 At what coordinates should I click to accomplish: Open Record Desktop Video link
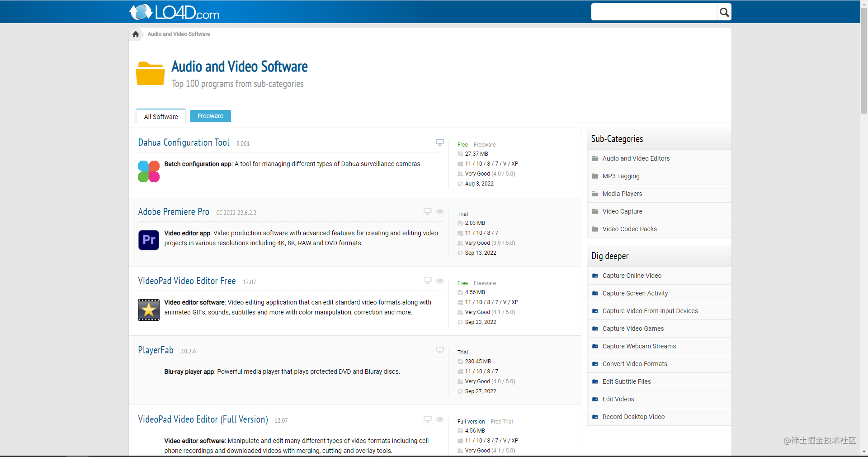click(633, 417)
